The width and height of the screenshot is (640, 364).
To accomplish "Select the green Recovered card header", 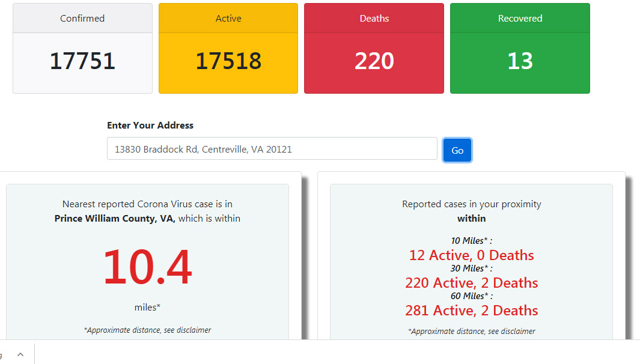I will (x=520, y=19).
